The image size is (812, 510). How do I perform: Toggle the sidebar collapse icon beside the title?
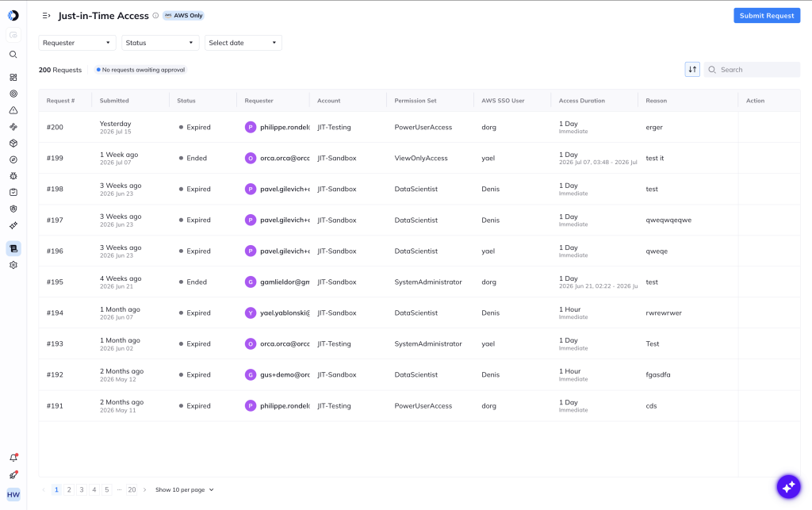point(46,16)
